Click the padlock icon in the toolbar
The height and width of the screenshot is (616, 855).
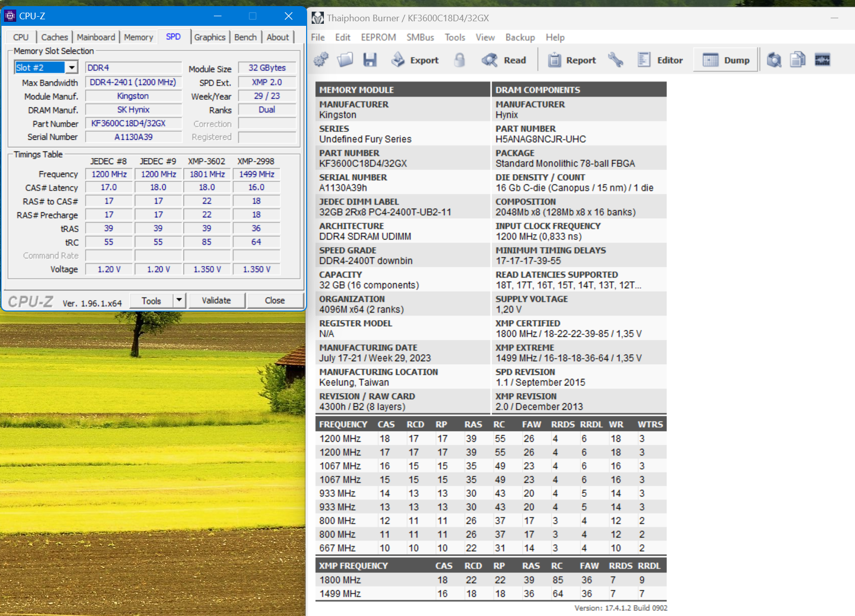[459, 60]
